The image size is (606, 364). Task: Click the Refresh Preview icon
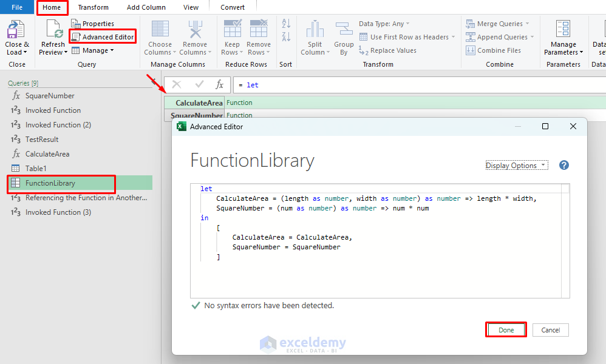(x=53, y=29)
